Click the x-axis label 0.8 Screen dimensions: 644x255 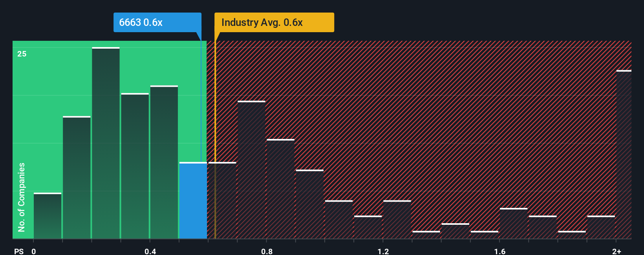pos(267,251)
